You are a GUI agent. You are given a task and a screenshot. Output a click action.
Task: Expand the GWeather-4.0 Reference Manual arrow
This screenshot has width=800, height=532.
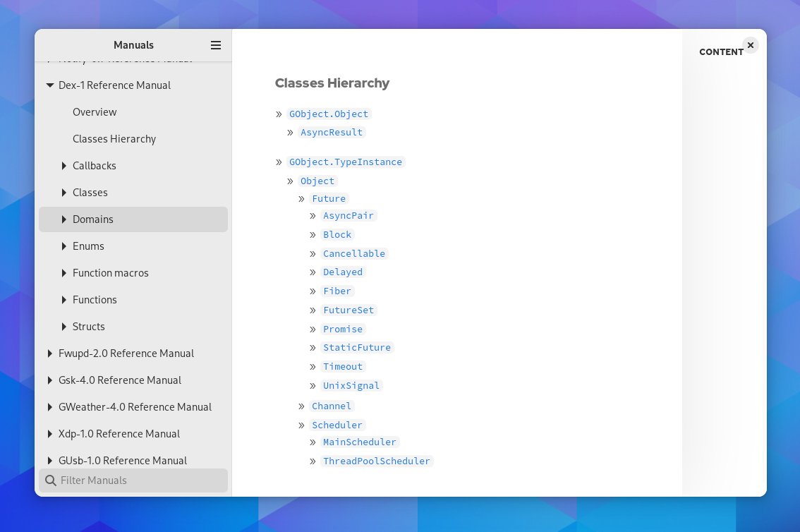click(49, 406)
